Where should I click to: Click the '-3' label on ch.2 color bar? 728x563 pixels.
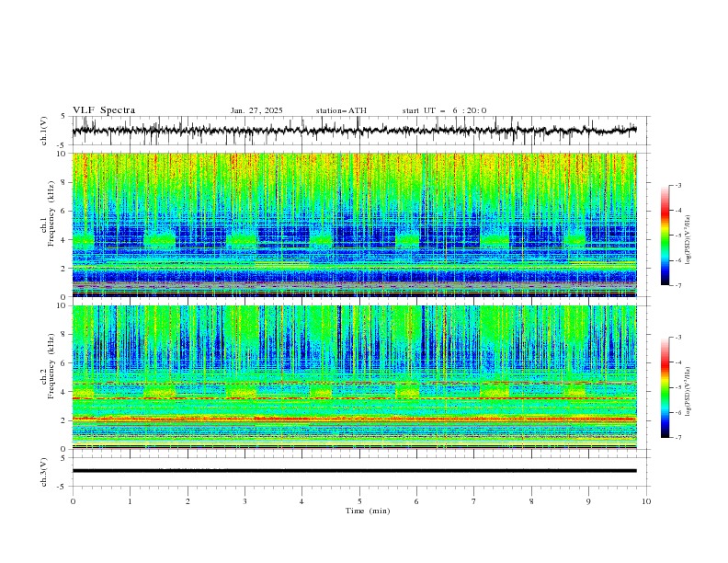pyautogui.click(x=677, y=338)
